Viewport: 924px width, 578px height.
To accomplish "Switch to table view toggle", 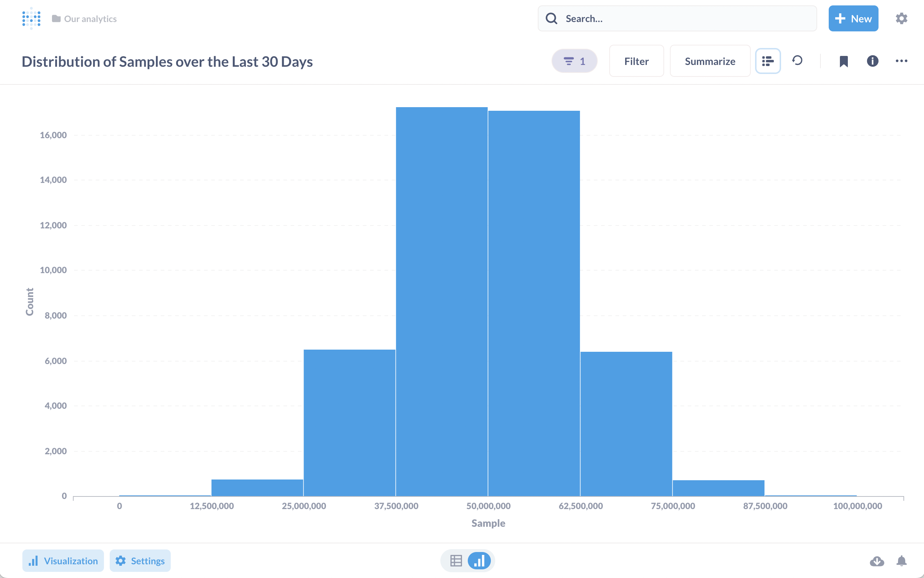I will (x=456, y=561).
